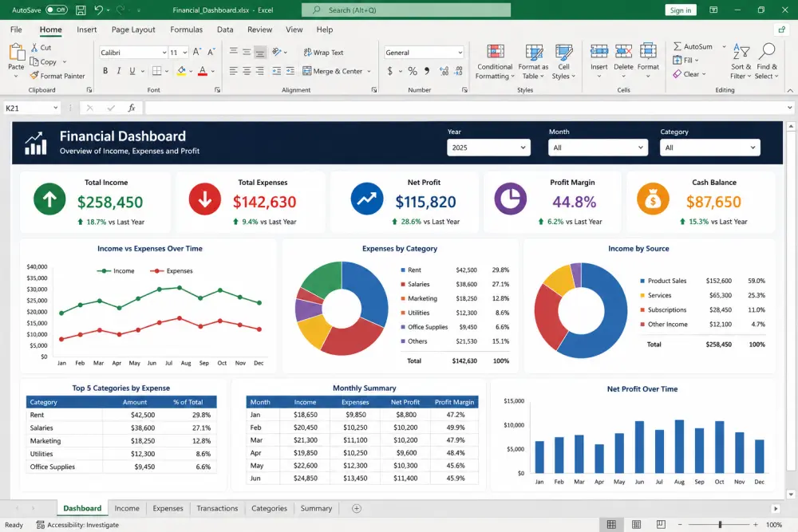This screenshot has width=798, height=532.
Task: Click Sort & Filter button
Action: click(741, 61)
